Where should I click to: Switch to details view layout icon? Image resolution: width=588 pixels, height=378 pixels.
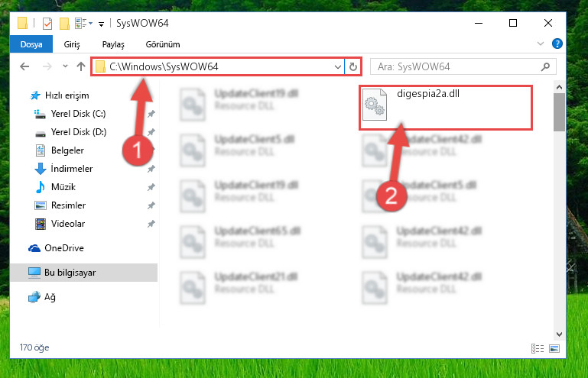pyautogui.click(x=538, y=348)
